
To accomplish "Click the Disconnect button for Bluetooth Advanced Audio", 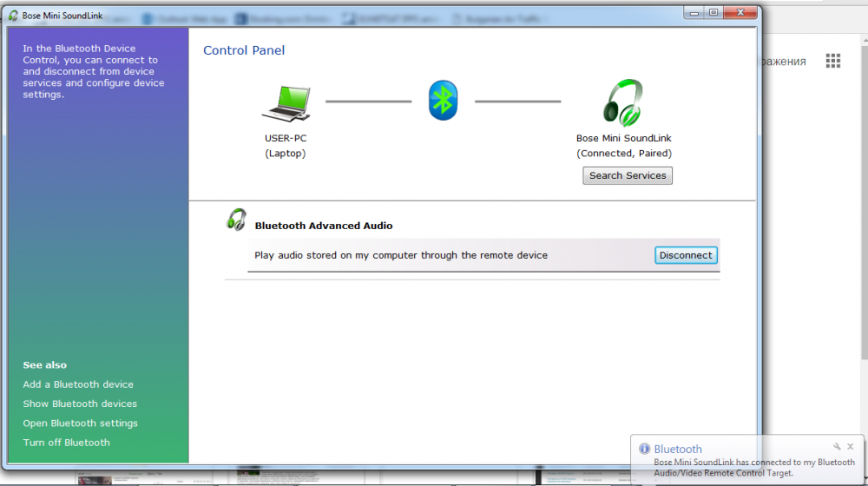I will (686, 255).
